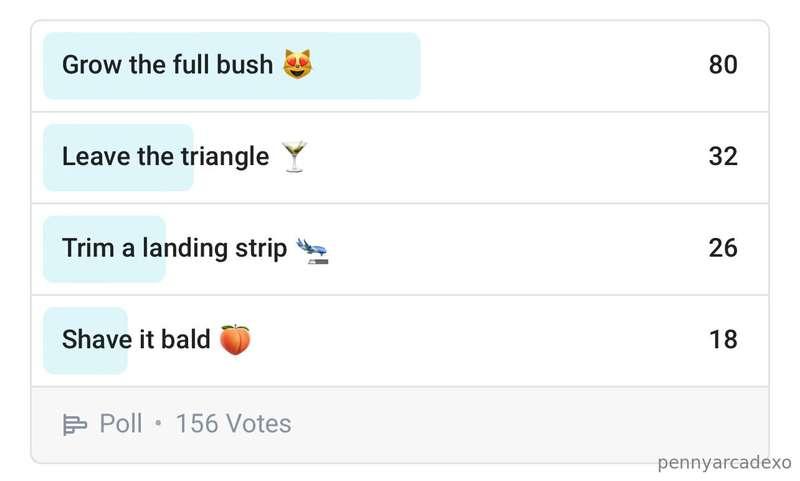Click the poll bar-chart icon
Image resolution: width=800 pixels, height=481 pixels.
[74, 424]
